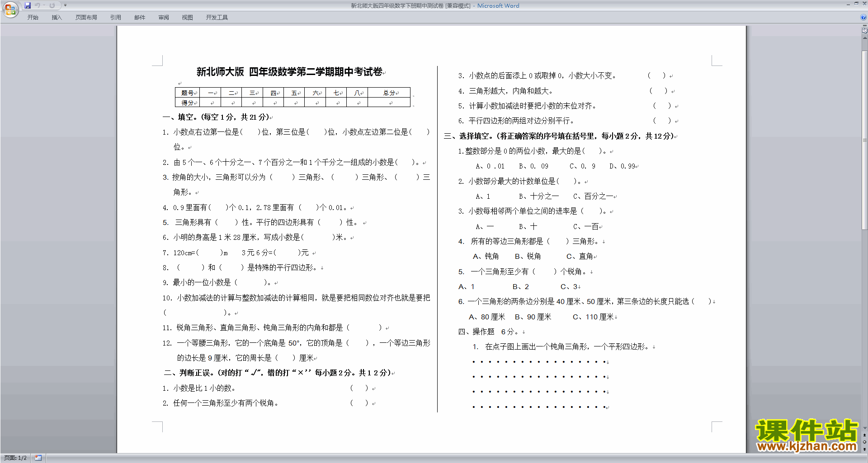Image resolution: width=868 pixels, height=463 pixels.
Task: Click the Previous Page browse button
Action: (x=865, y=435)
